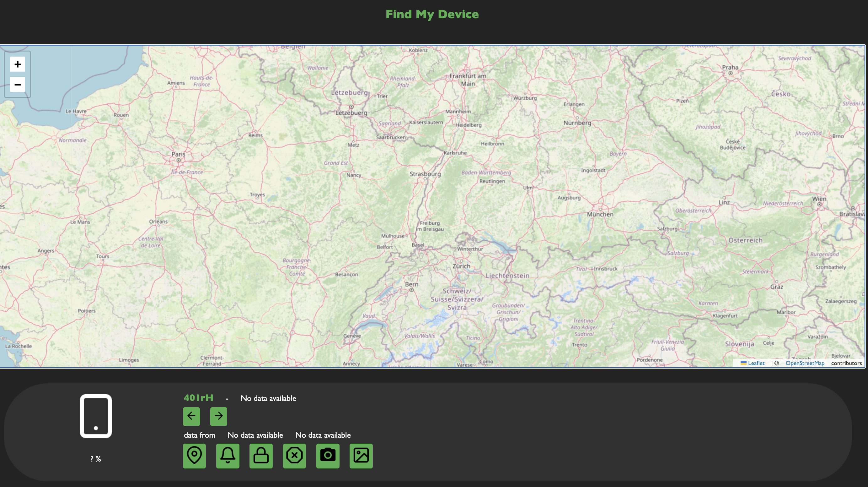Viewport: 868px width, 487px height.
Task: Zoom in the map with plus button
Action: (18, 64)
